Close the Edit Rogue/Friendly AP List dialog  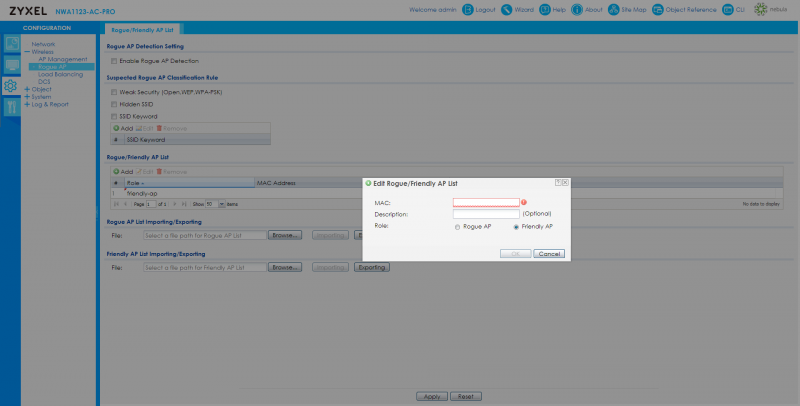565,182
